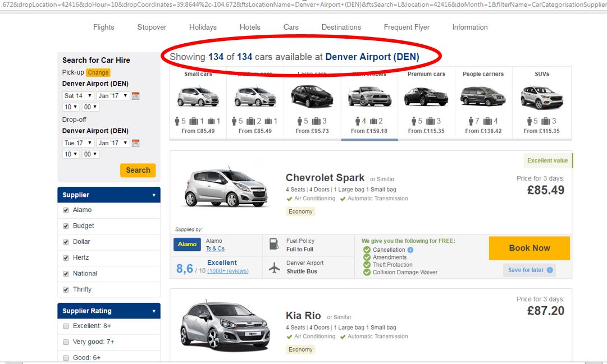Open the pick-up hour dropdown
Screen dimensions: 607x364
coord(71,107)
